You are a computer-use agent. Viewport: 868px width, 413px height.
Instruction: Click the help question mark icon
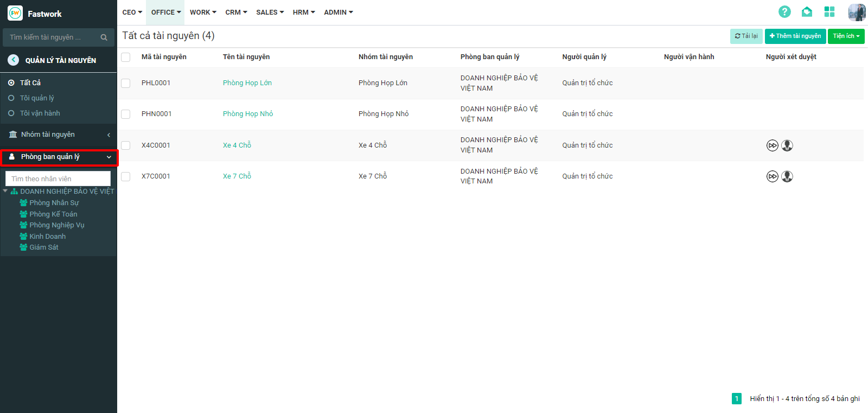784,12
